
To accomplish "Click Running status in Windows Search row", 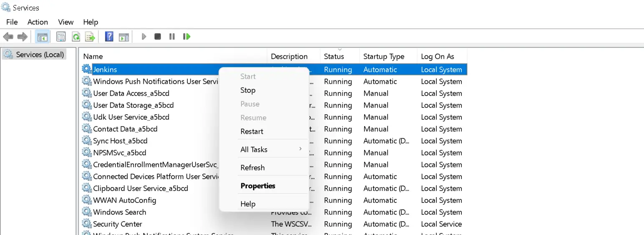I will 338,212.
